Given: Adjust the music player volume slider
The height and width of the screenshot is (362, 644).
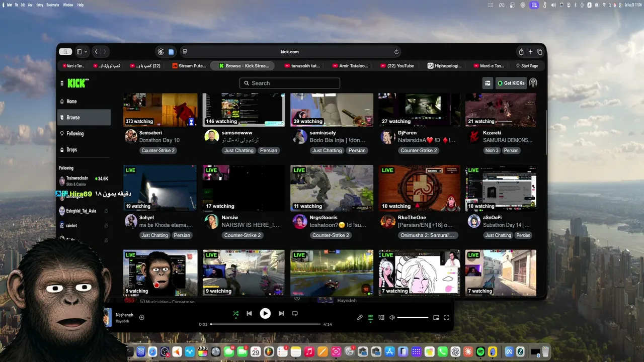Looking at the screenshot, I should [413, 317].
